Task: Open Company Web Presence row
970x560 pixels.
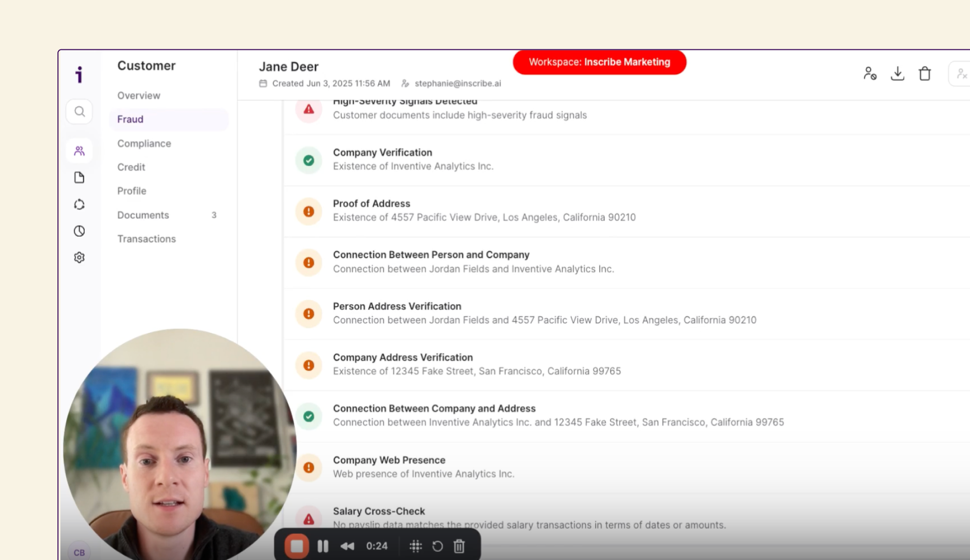Action: pyautogui.click(x=627, y=467)
